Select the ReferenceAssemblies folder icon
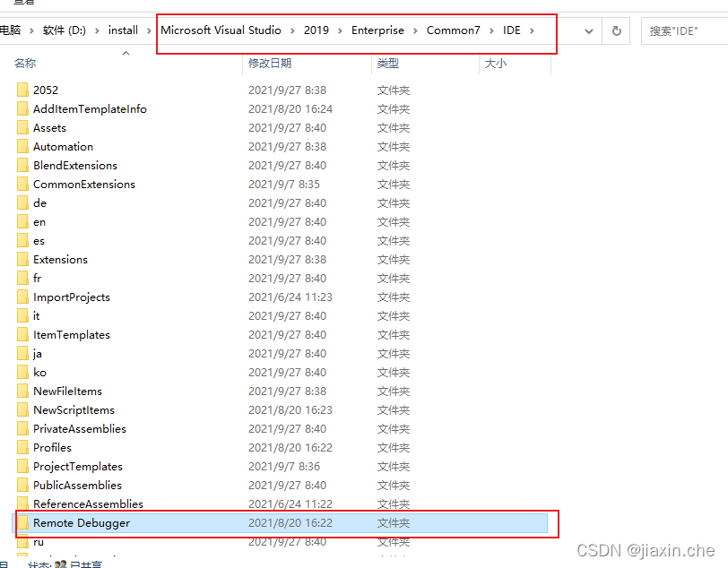 (22, 503)
